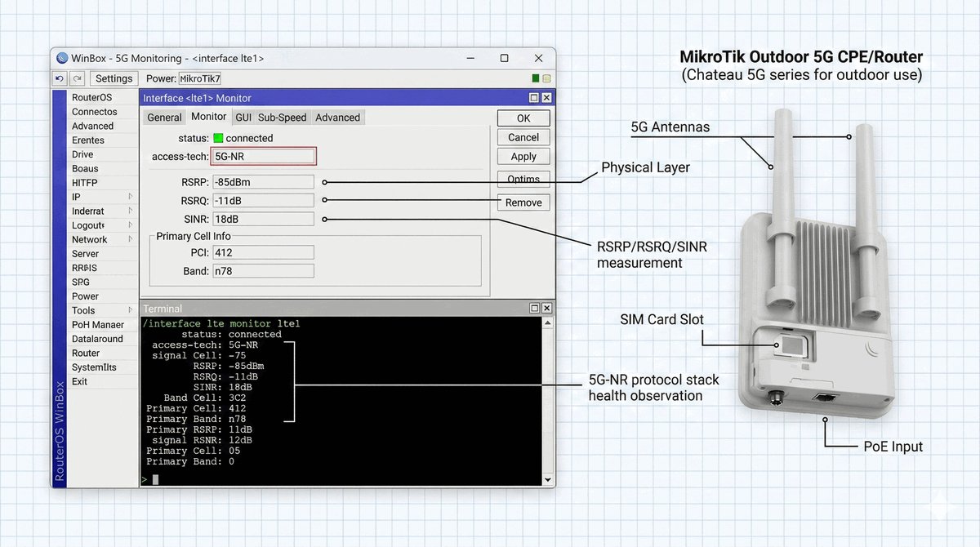Click the dark green indicator in toolbar

536,78
